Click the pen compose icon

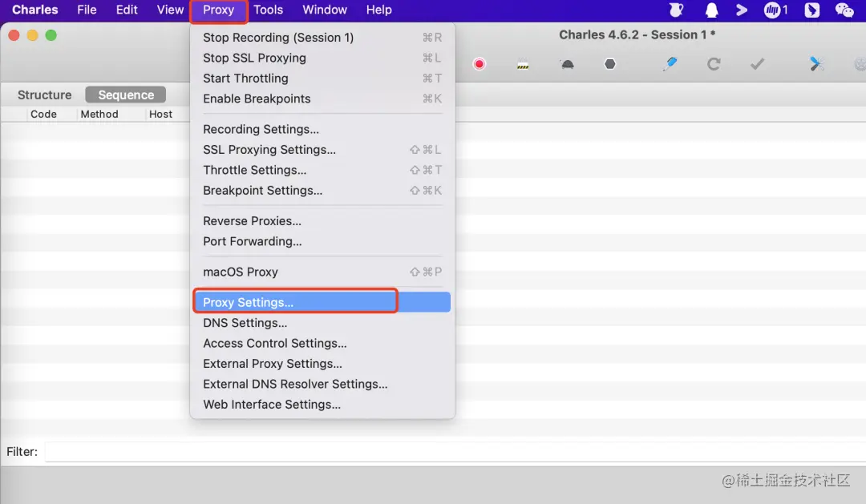click(x=670, y=64)
